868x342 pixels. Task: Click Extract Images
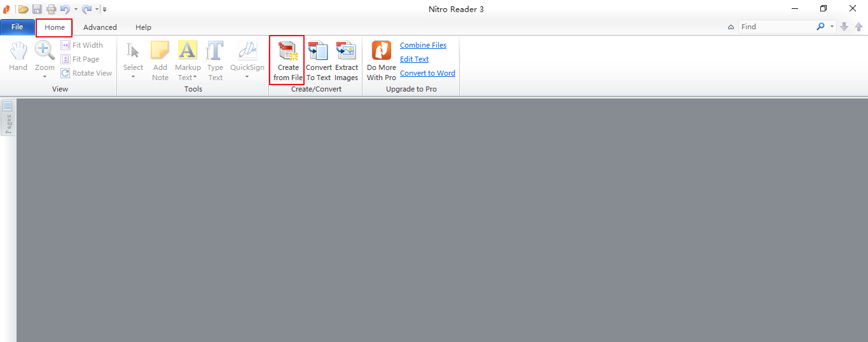347,61
